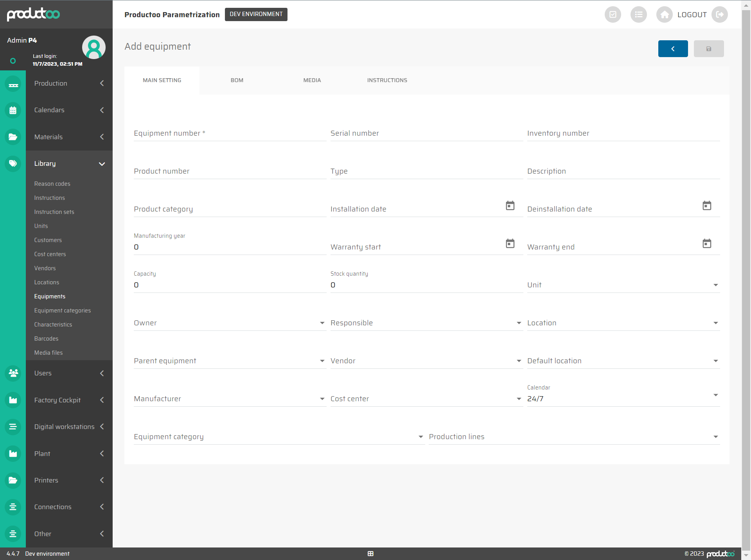Open Equipment categories in the sidebar
The image size is (751, 560).
(62, 311)
